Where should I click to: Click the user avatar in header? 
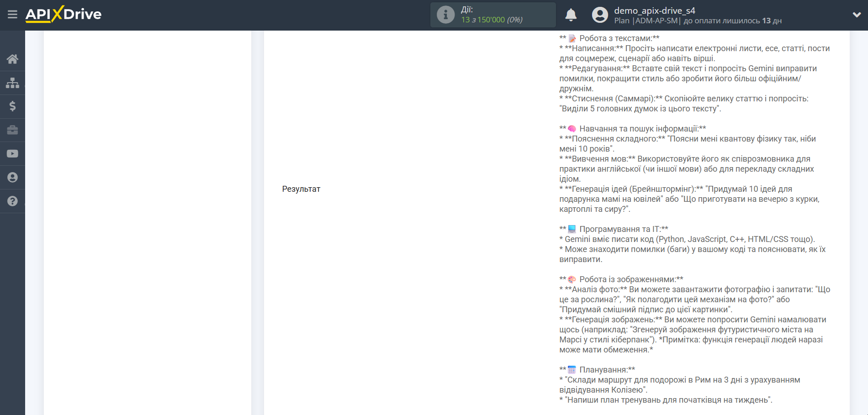(600, 15)
